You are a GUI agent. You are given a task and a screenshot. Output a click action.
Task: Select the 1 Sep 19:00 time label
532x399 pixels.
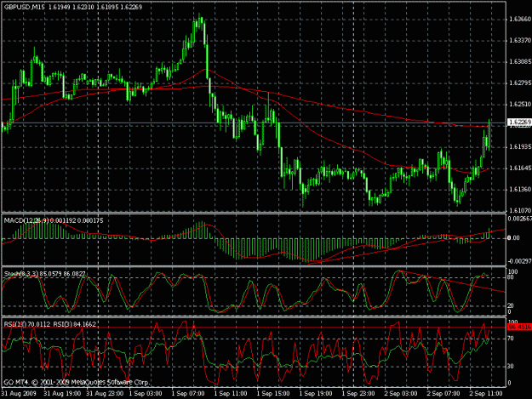pyautogui.click(x=316, y=394)
